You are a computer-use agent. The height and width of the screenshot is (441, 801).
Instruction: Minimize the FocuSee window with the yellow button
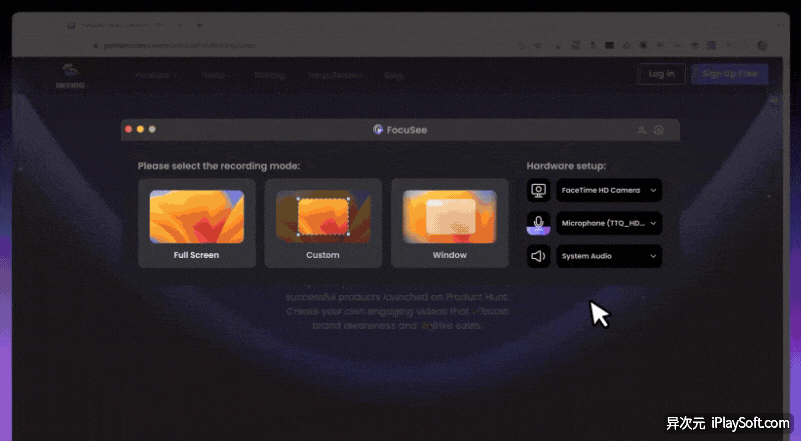(140, 129)
